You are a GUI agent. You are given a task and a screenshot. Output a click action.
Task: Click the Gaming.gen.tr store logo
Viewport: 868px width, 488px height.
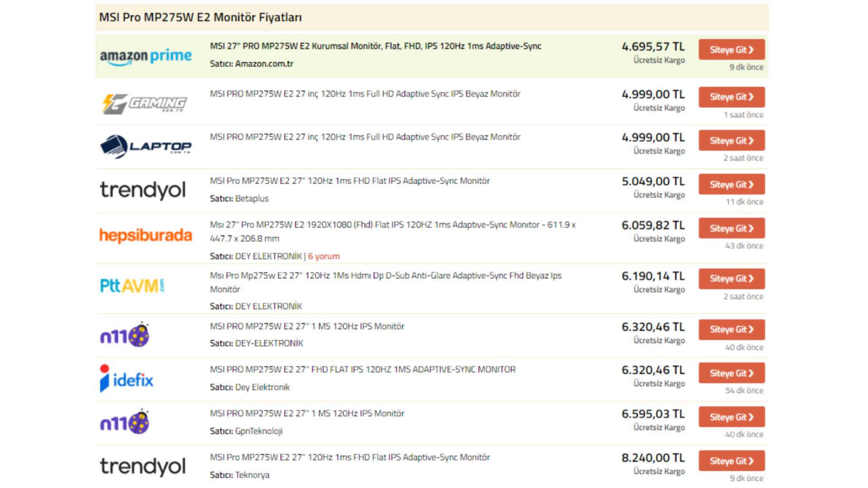click(x=144, y=104)
